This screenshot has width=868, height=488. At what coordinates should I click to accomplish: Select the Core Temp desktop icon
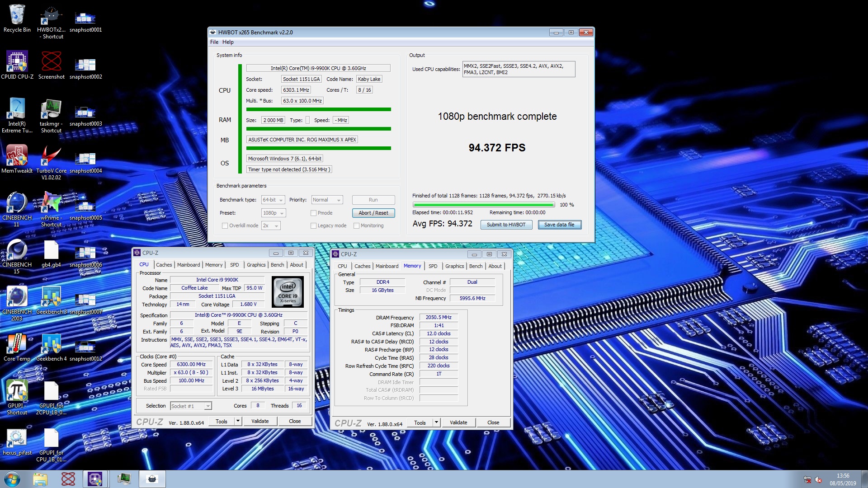click(17, 347)
